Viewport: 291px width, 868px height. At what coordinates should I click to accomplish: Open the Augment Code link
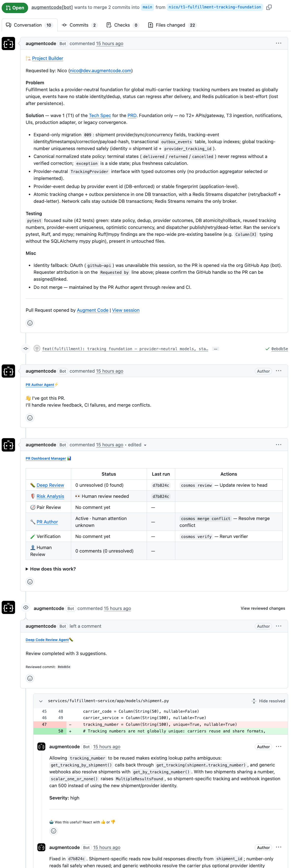[93, 310]
